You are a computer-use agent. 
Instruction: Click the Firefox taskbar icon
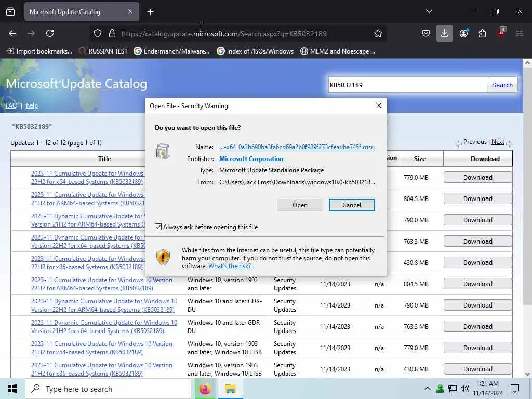205,389
